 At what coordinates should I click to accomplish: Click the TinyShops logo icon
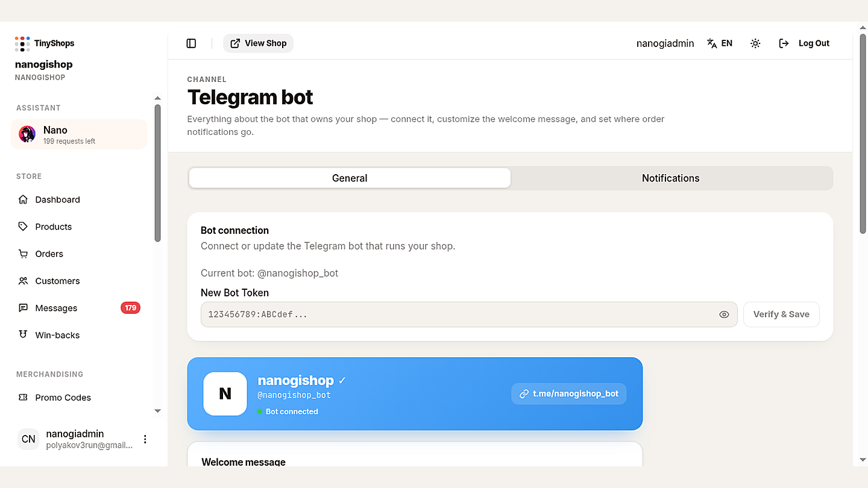pyautogui.click(x=22, y=43)
